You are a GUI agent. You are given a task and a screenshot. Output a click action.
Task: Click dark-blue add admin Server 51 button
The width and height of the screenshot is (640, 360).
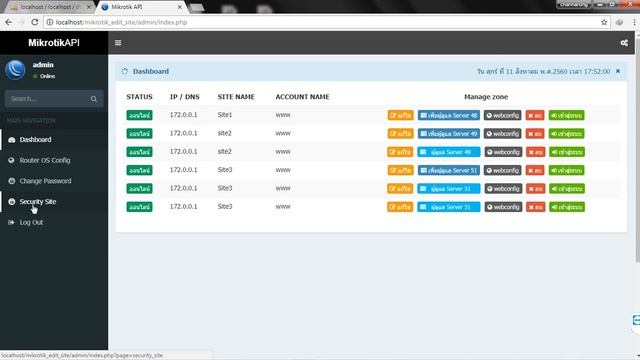(449, 170)
